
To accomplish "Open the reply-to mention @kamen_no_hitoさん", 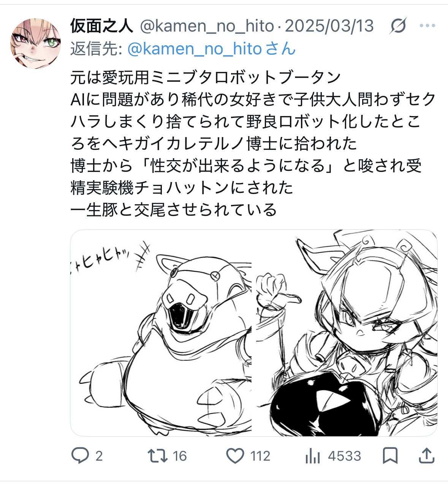I will coord(212,49).
